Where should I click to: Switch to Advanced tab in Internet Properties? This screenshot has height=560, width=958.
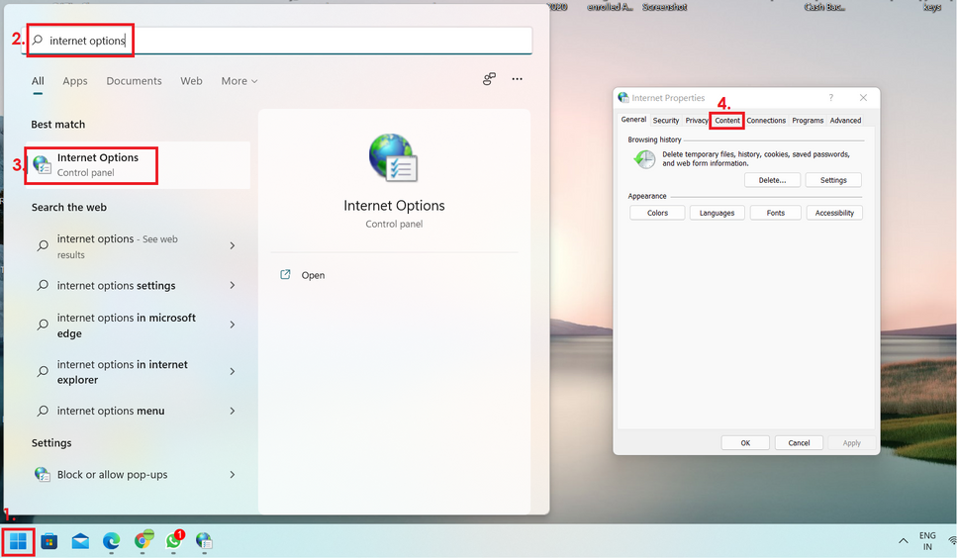pyautogui.click(x=845, y=121)
